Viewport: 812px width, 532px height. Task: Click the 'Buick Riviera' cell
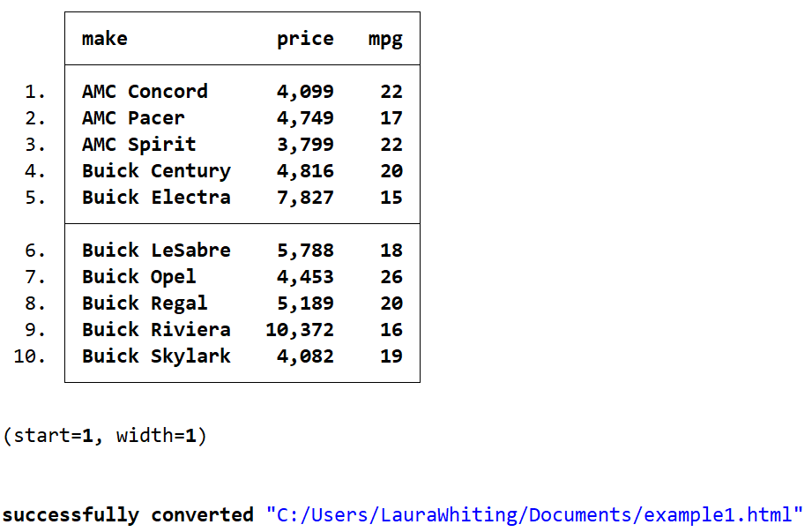point(156,329)
